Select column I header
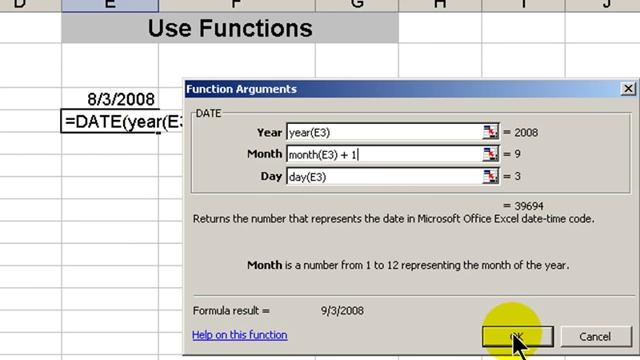This screenshot has width=640, height=360. point(523,5)
